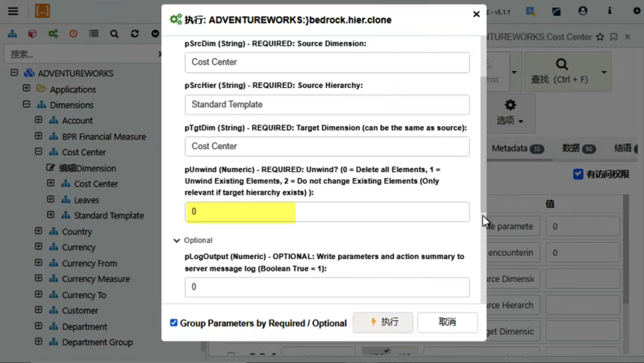
Task: Click the orange bracket app logo
Action: (x=42, y=11)
